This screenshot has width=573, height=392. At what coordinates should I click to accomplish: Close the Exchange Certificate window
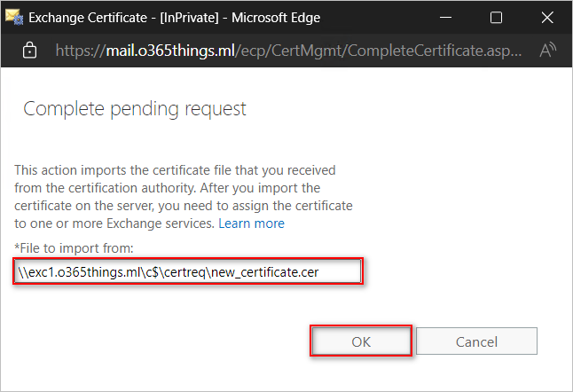click(547, 17)
